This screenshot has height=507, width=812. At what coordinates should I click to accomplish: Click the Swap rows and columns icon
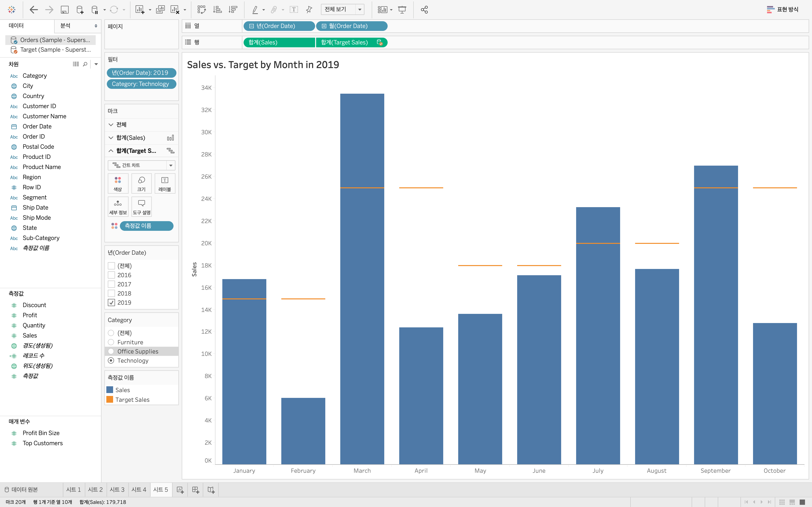click(201, 10)
